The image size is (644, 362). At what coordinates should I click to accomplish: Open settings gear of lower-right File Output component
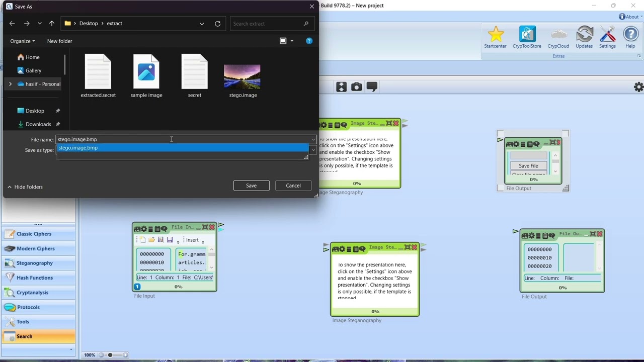pos(532,235)
